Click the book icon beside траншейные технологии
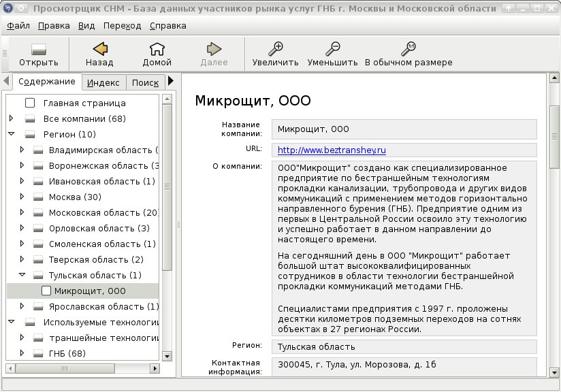The height and width of the screenshot is (392, 561). coord(38,338)
